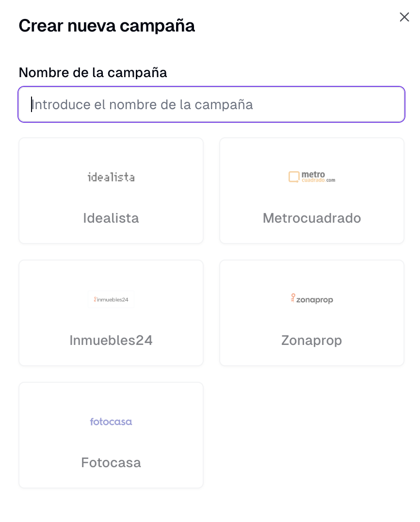Click the Inmuebles24 logo image
This screenshot has height=522, width=420.
111,299
